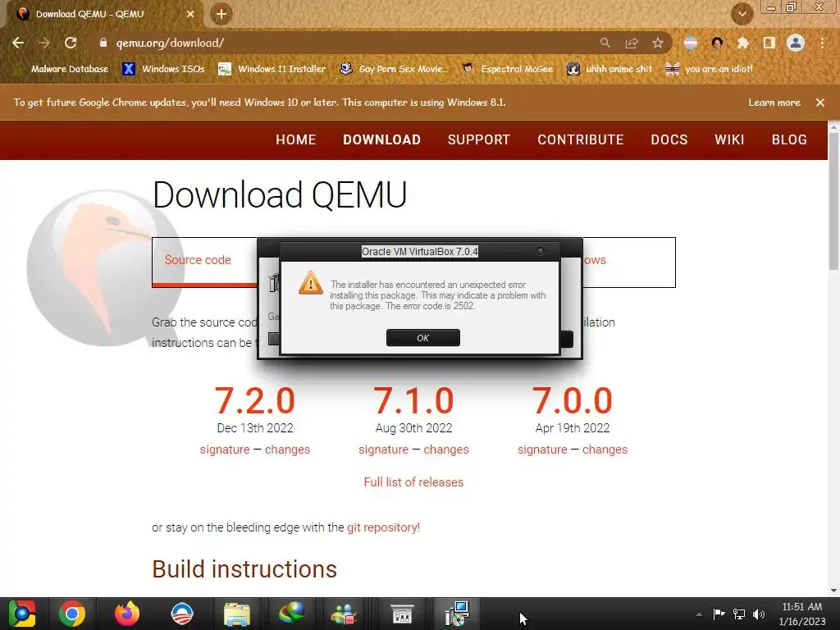Image resolution: width=840 pixels, height=630 pixels.
Task: Open SUPPORT in QEMU navigation
Action: [479, 139]
